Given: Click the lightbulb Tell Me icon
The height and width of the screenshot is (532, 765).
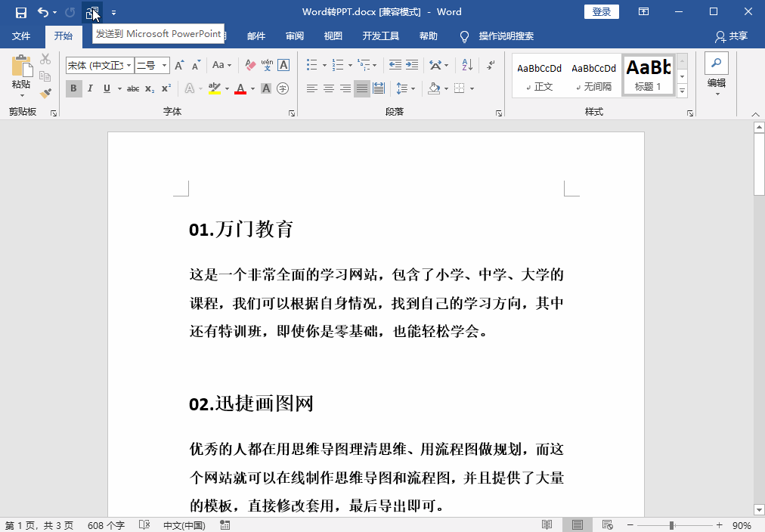Looking at the screenshot, I should pos(464,36).
